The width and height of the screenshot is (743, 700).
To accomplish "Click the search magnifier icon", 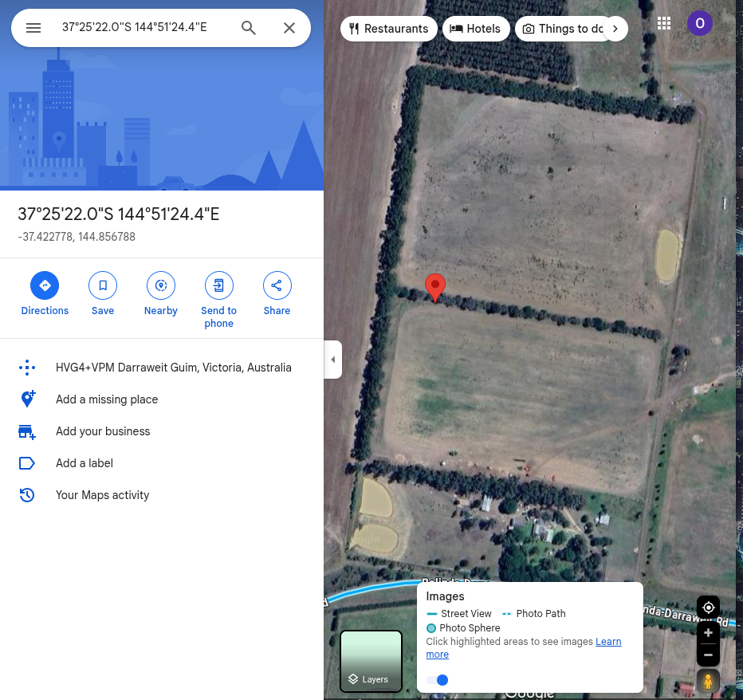I will tap(248, 27).
